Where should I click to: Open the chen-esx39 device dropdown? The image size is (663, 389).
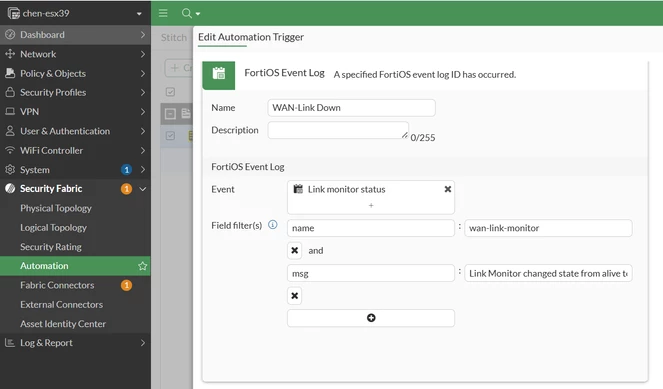point(139,14)
